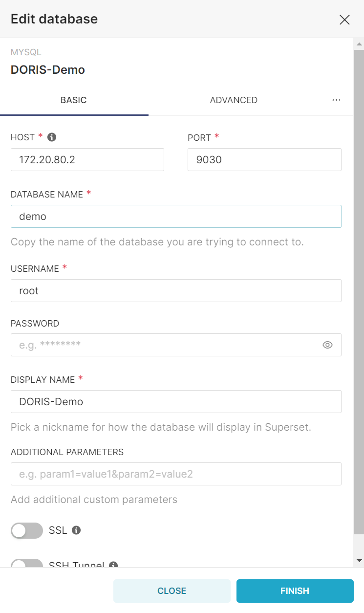Open the more tabs ellipsis menu

pyautogui.click(x=336, y=100)
